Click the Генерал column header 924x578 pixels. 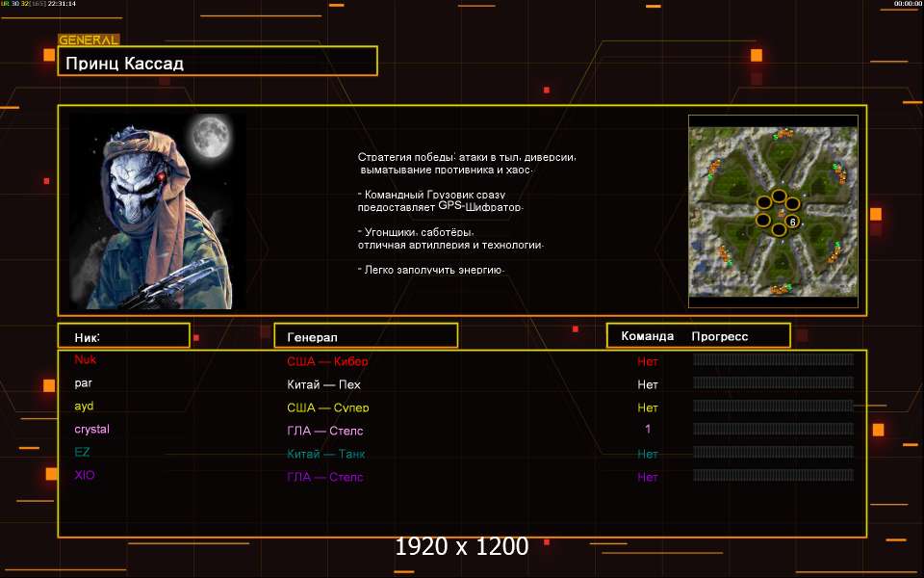(x=366, y=336)
